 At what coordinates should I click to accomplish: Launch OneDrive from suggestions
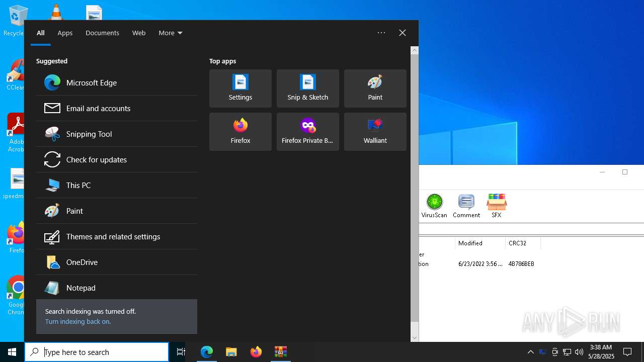[x=117, y=262]
